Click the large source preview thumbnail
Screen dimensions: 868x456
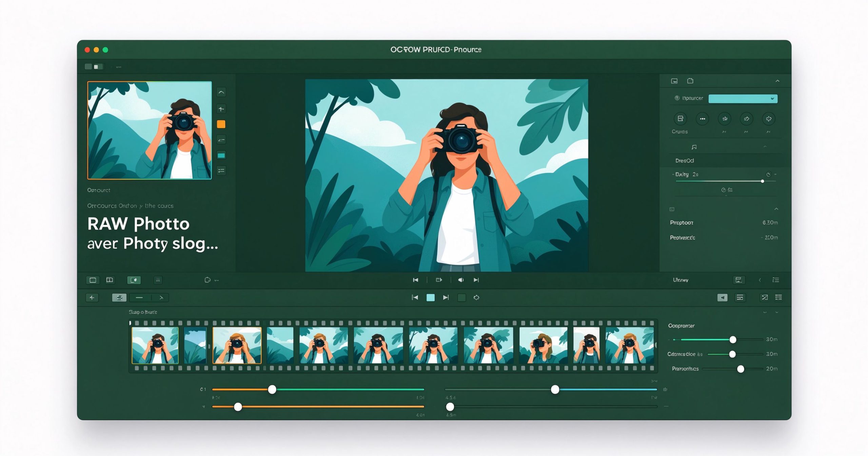tap(150, 130)
